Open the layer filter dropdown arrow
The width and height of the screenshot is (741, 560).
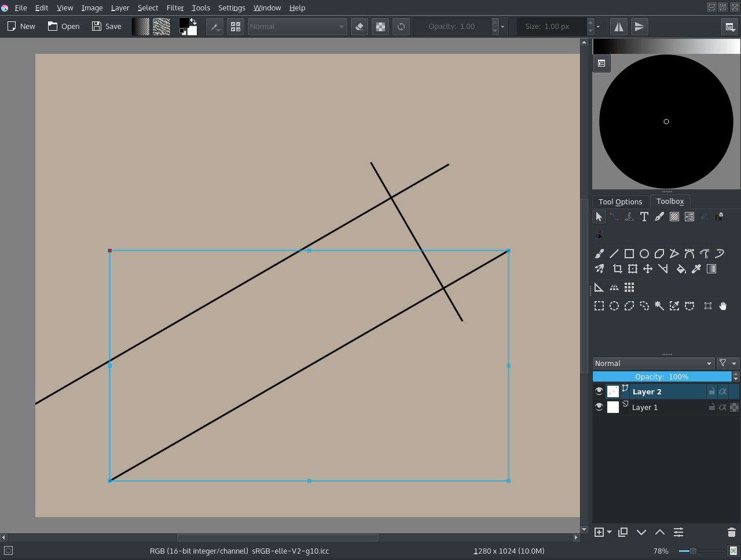coord(734,363)
